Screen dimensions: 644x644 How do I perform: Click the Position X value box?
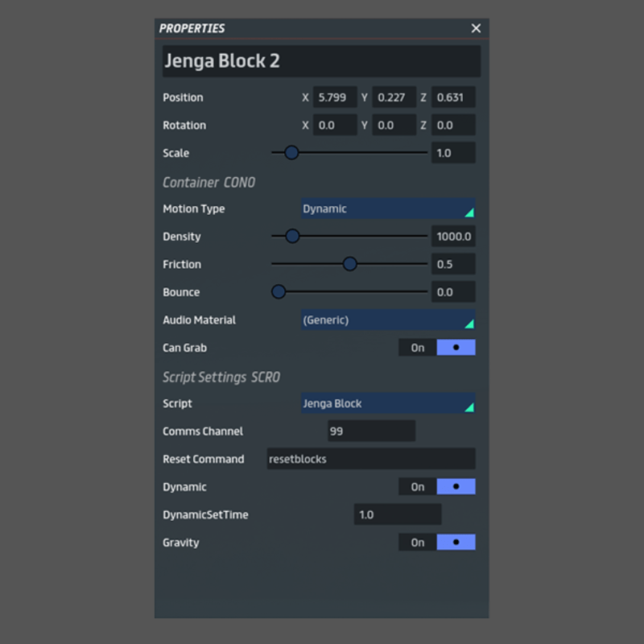point(335,97)
